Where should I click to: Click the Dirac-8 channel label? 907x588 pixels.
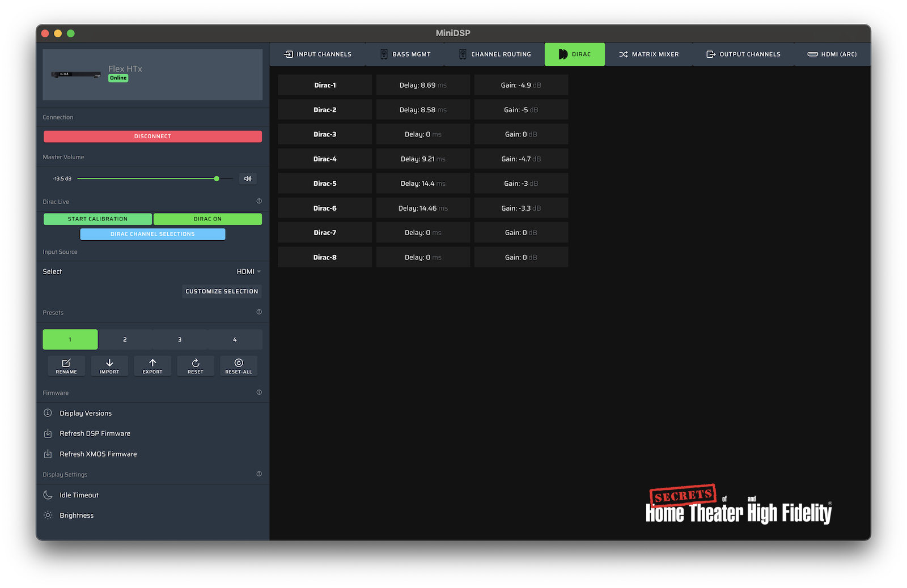(325, 257)
